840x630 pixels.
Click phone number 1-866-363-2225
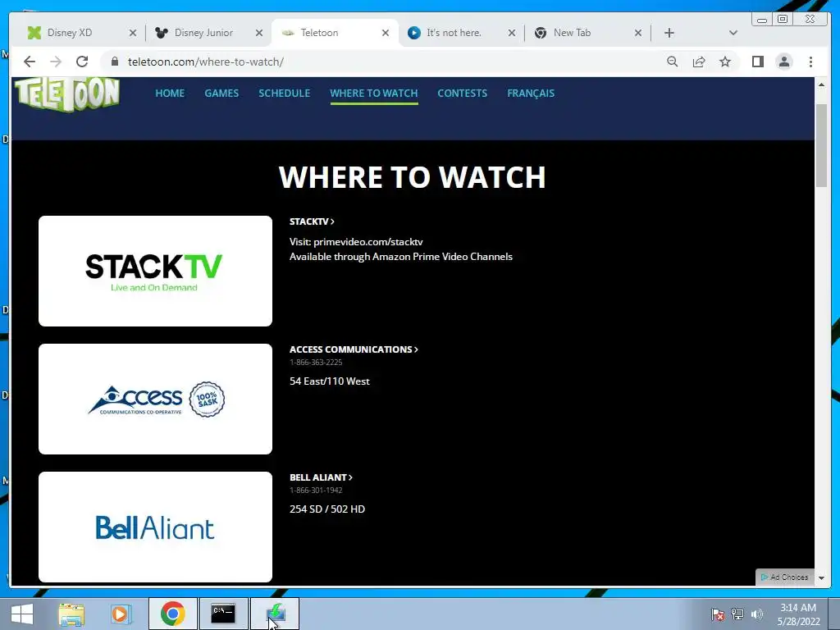[316, 362]
